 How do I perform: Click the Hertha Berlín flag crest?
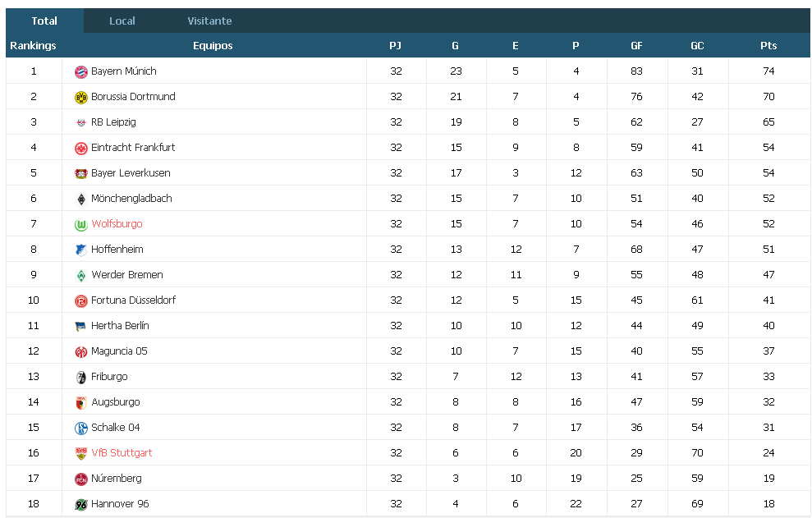tap(80, 326)
